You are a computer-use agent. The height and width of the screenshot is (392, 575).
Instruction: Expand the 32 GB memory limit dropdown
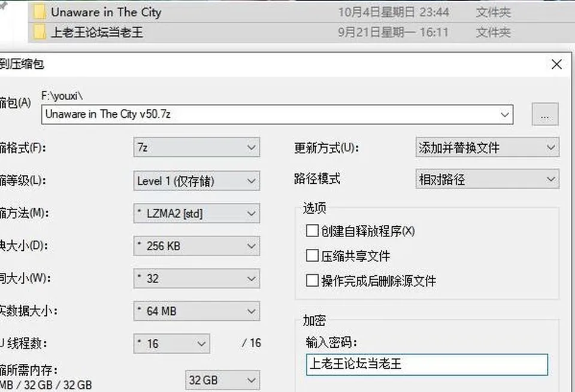[223, 380]
